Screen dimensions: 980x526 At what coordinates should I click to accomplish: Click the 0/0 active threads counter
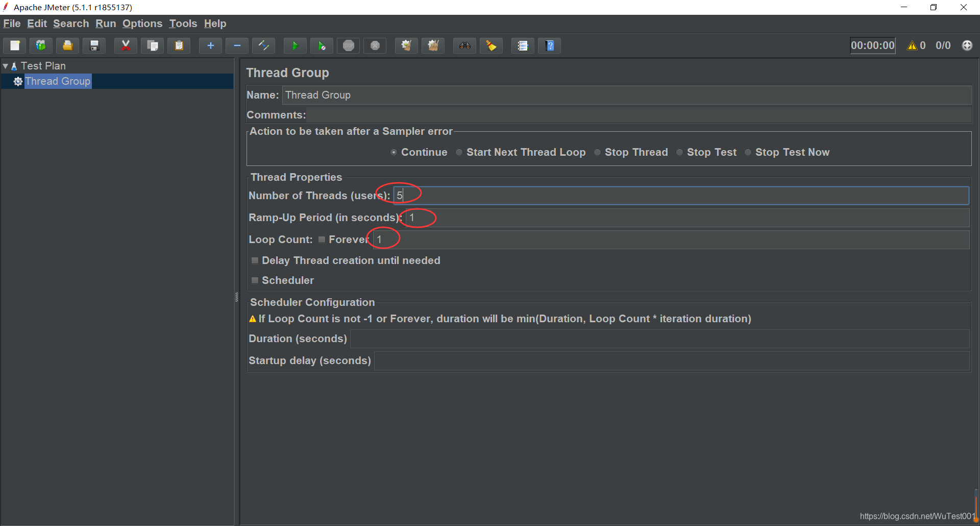943,45
